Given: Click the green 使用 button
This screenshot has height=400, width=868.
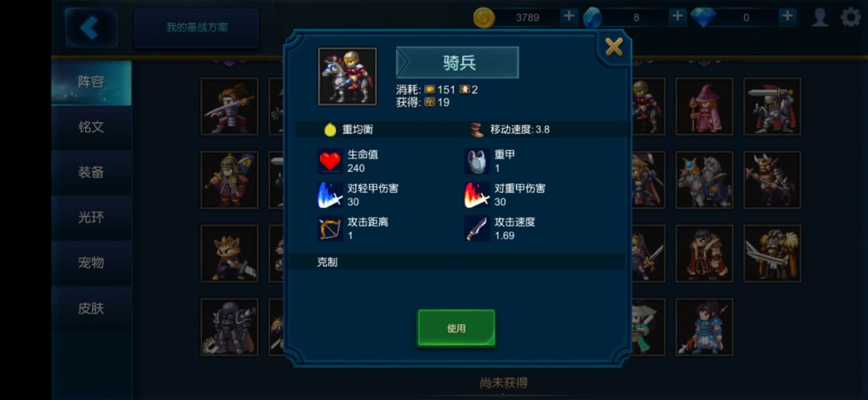Looking at the screenshot, I should pyautogui.click(x=457, y=328).
